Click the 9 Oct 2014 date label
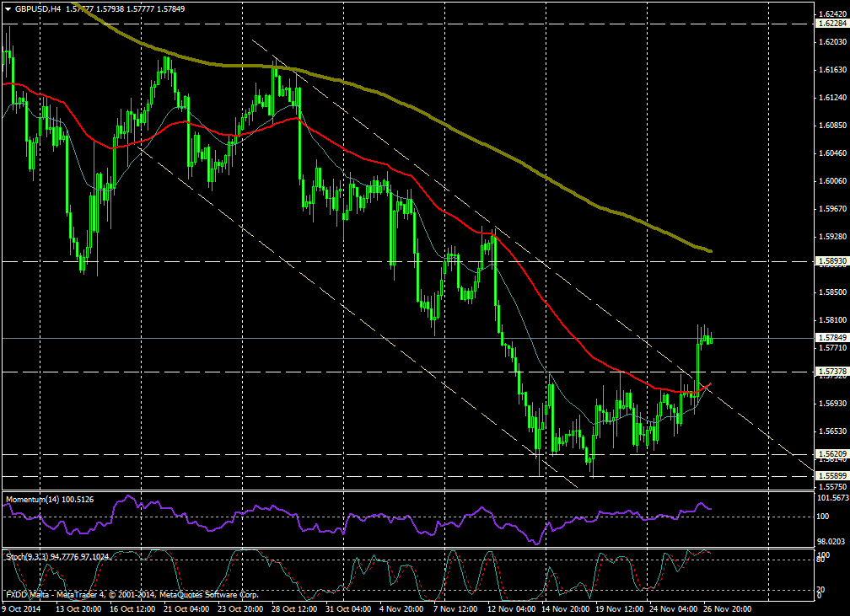Viewport: 850px width, 616px height. click(24, 608)
